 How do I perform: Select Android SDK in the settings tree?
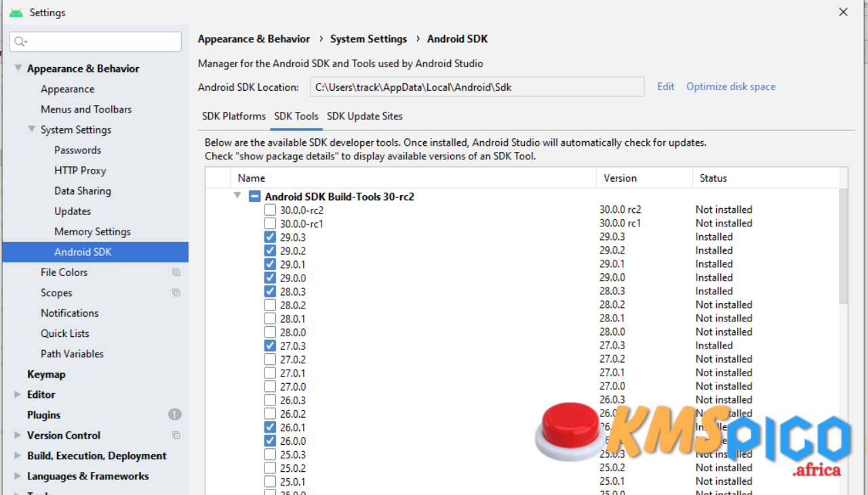tap(96, 252)
